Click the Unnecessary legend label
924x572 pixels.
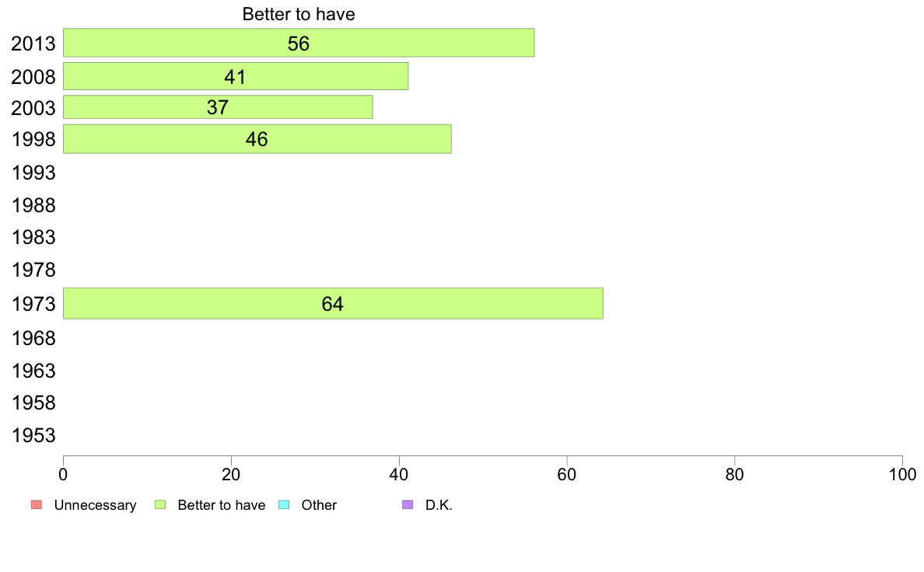click(x=95, y=505)
